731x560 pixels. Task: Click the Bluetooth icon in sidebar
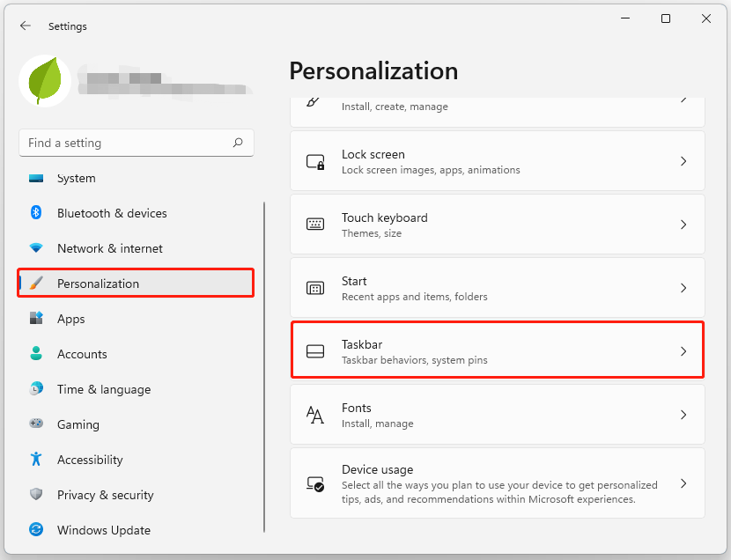point(36,213)
